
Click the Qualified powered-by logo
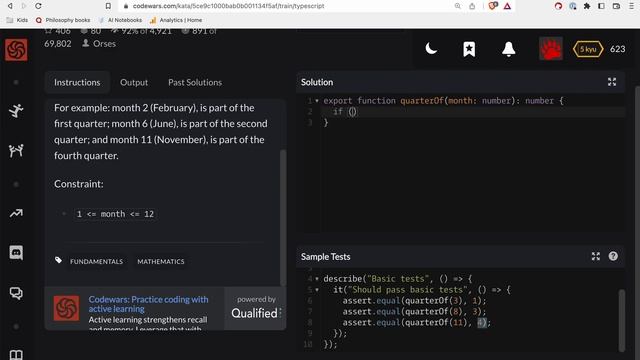255,313
